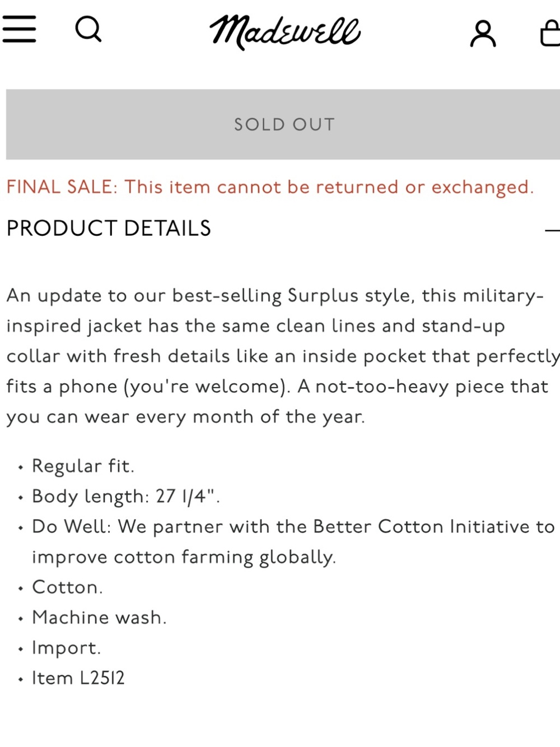Click the Final Sale notice text
Screen dimensions: 560x747
pyautogui.click(x=270, y=187)
